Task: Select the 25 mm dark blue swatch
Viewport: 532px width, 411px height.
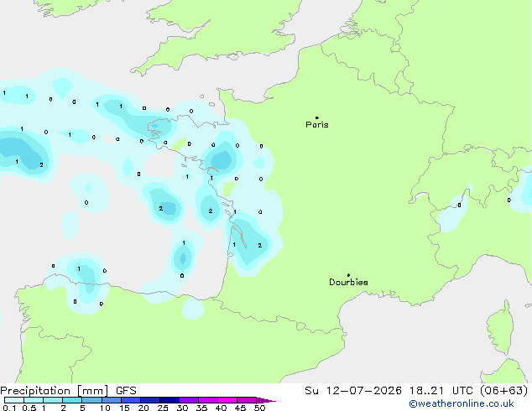Action: coord(170,400)
